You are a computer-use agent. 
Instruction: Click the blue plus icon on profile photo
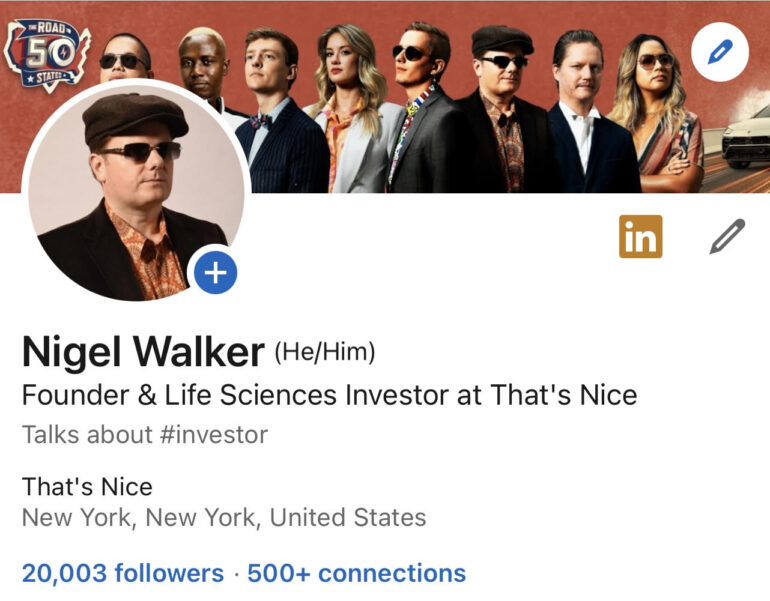(x=216, y=272)
